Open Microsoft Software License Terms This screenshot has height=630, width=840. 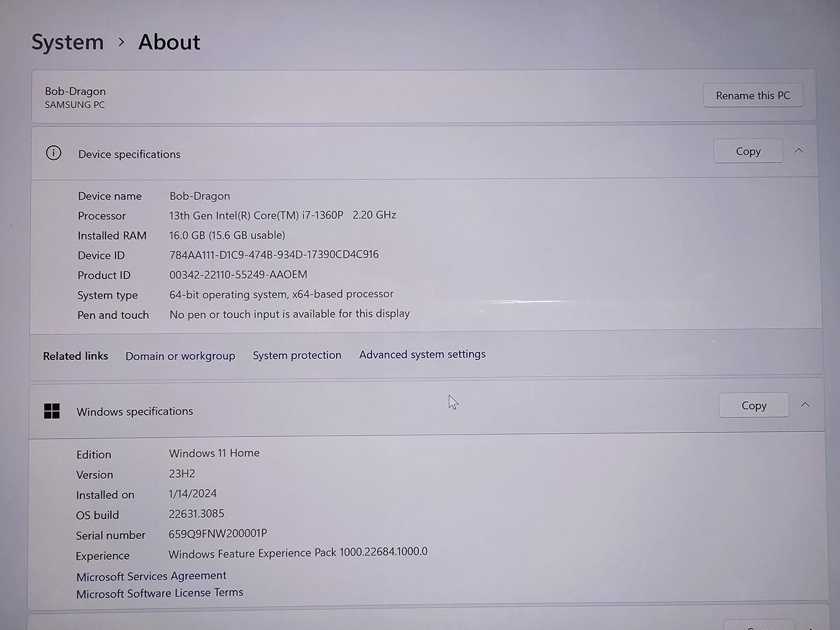point(160,593)
